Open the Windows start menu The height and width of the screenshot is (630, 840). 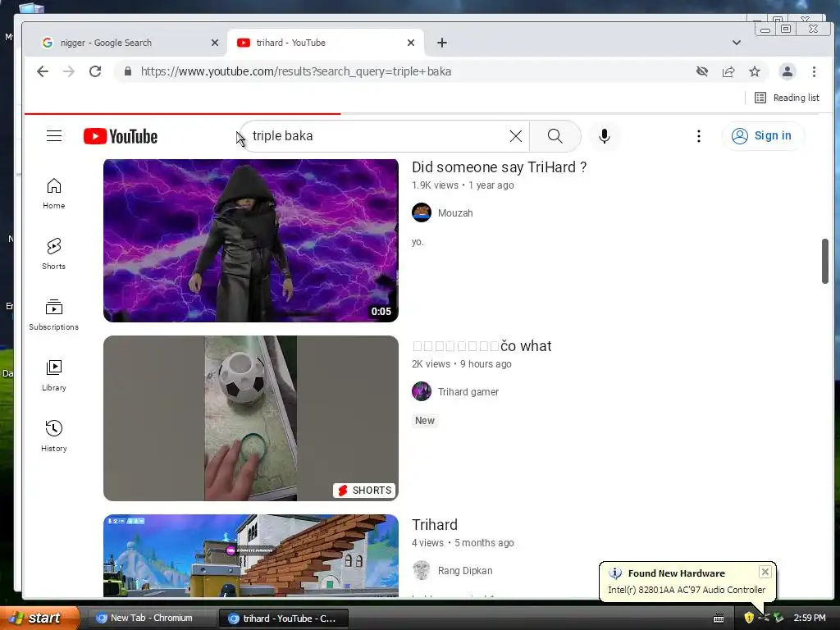39,618
